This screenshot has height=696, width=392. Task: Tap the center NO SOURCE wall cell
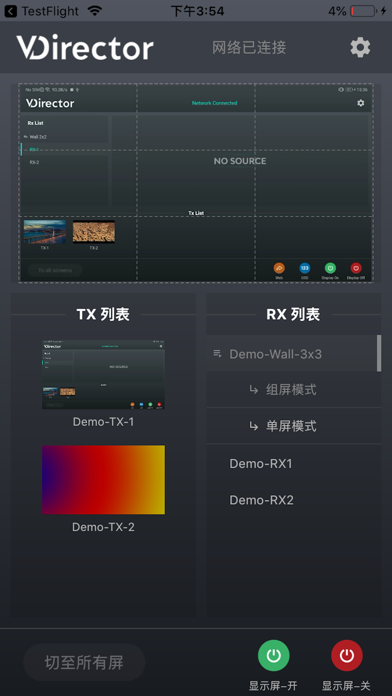click(196, 183)
